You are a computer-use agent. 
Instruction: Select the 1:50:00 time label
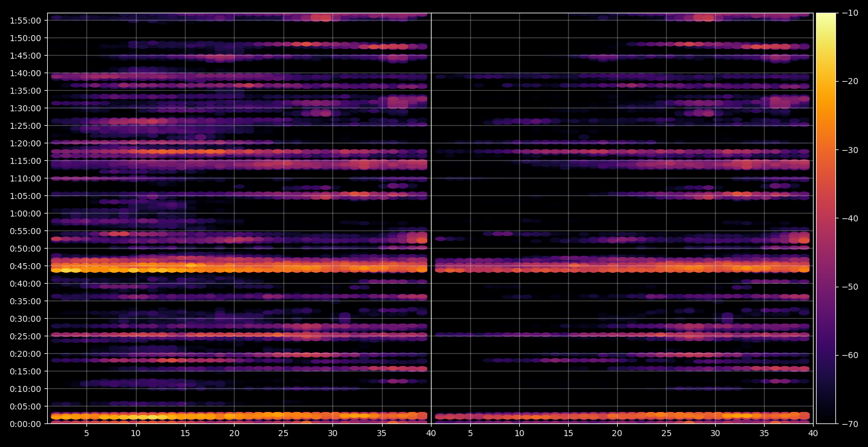[x=25, y=38]
